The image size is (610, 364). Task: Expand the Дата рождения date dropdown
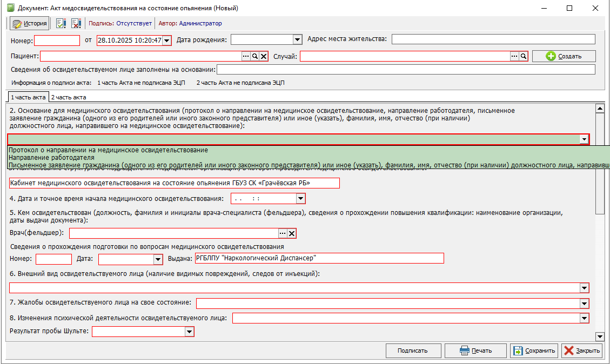(x=297, y=39)
